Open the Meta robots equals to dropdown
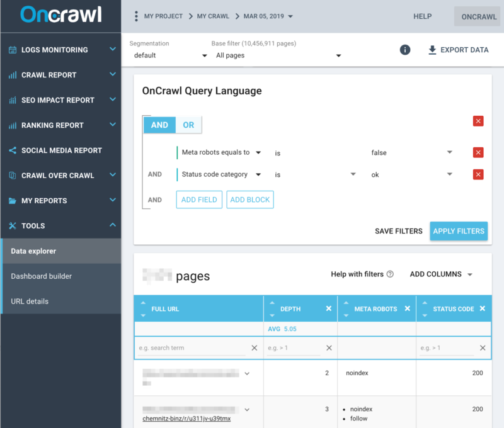The width and height of the screenshot is (504, 428). [x=220, y=152]
